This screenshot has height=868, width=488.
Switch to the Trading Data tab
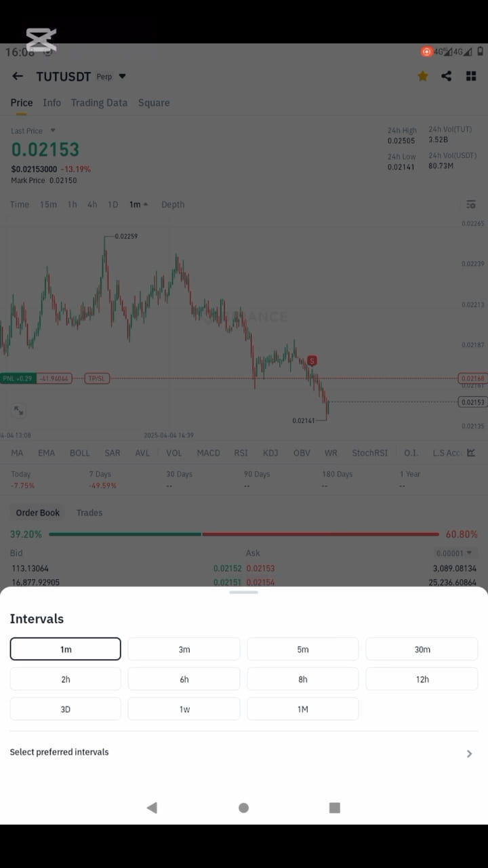coord(99,102)
